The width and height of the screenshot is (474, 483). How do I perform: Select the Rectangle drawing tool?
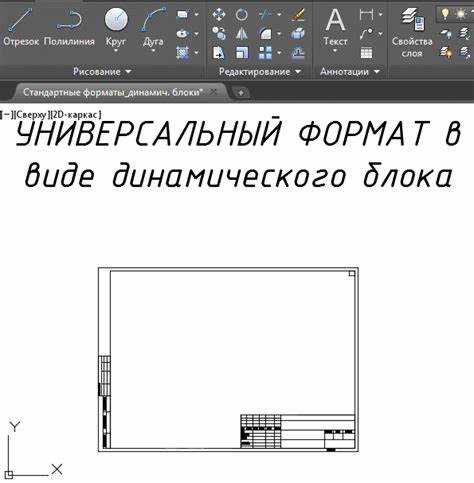(x=183, y=14)
